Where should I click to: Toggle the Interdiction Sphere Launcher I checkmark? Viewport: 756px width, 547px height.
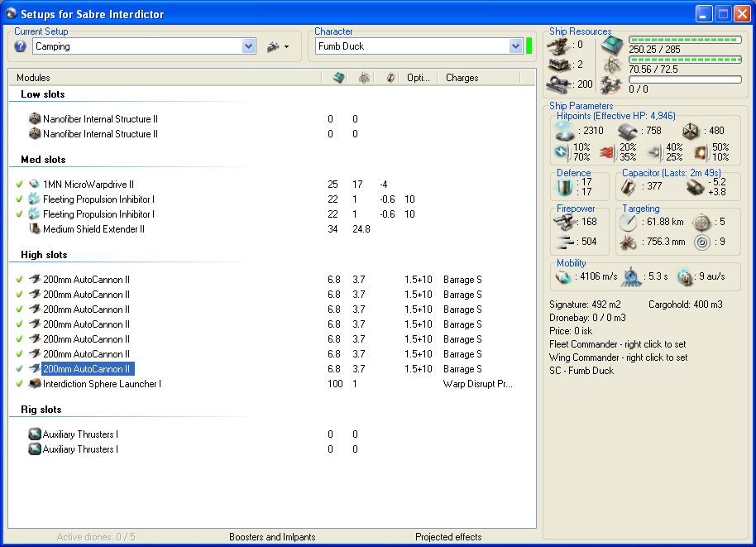pyautogui.click(x=19, y=383)
